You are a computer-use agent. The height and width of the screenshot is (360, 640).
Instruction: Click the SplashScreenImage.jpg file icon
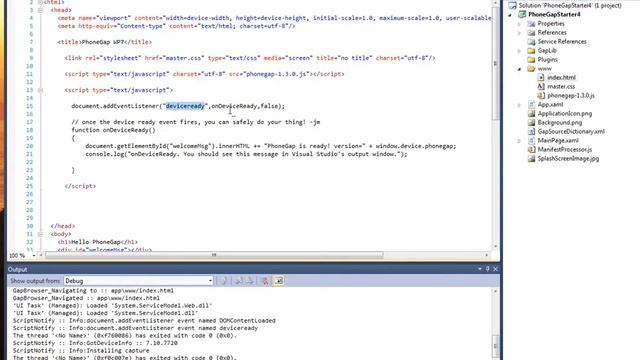coord(531,158)
